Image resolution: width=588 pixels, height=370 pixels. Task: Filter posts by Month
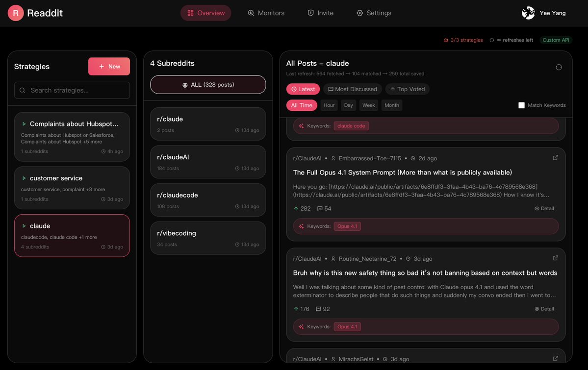click(x=392, y=105)
